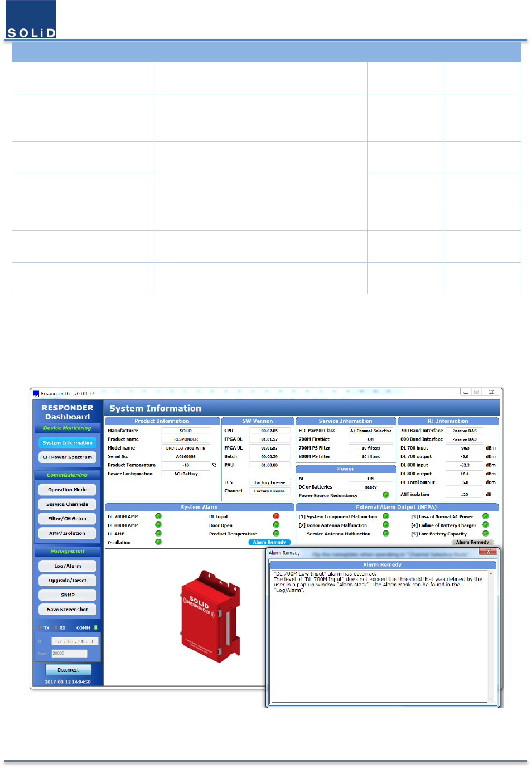Image resolution: width=532 pixels, height=768 pixels.
Task: Open the Log/Alarm page
Action: [67, 566]
